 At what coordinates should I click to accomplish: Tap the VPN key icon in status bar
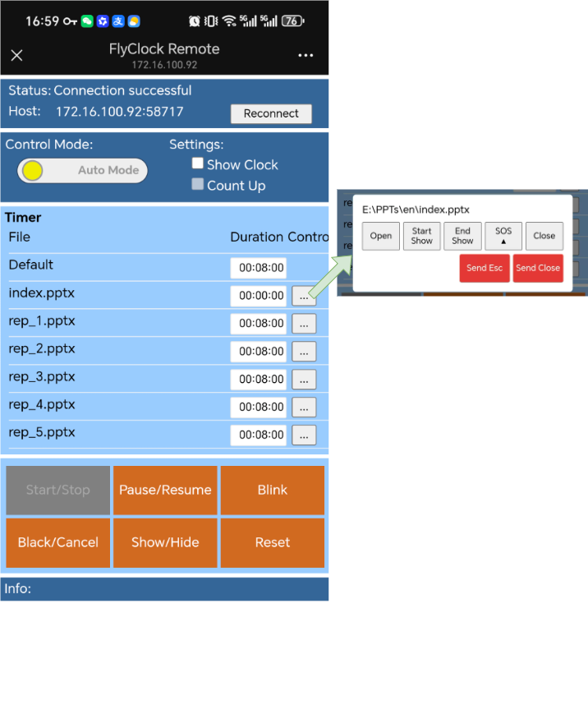pyautogui.click(x=70, y=21)
